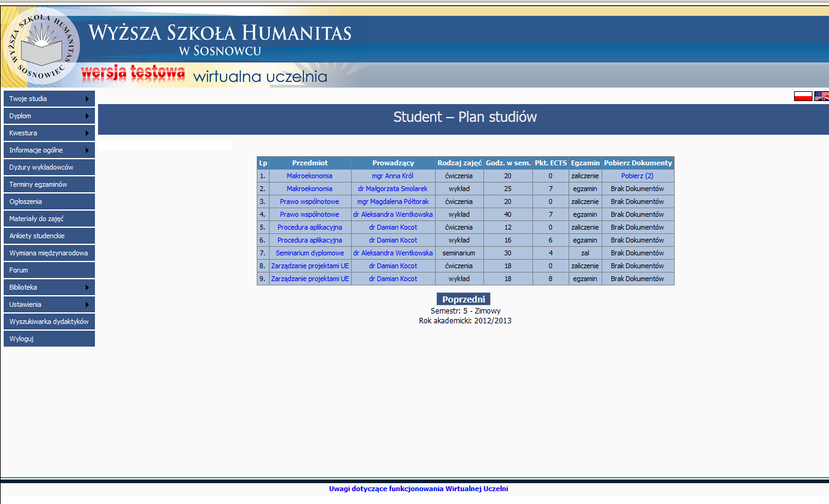
Task: Download documents via Pobierz (2) link
Action: pyautogui.click(x=637, y=176)
